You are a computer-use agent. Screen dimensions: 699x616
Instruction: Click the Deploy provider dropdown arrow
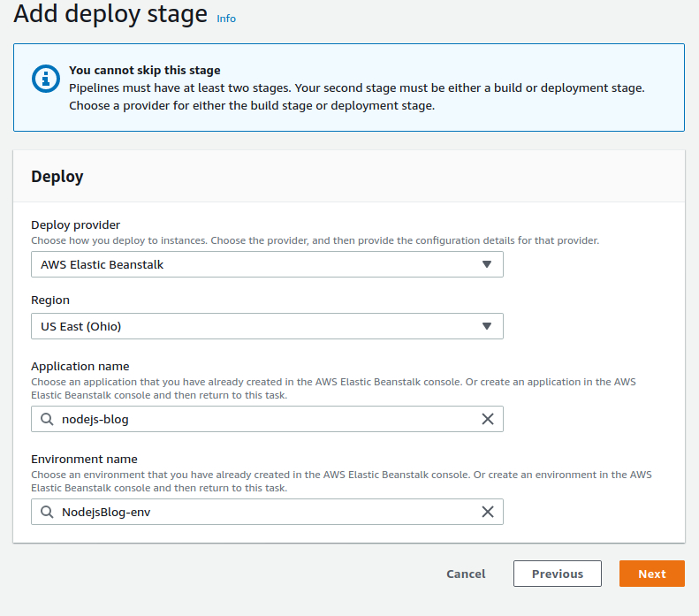coord(486,264)
